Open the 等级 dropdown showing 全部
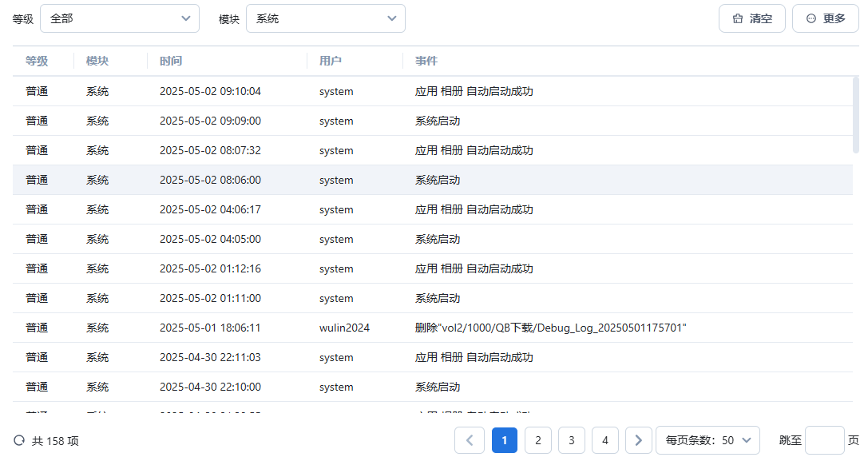This screenshot has width=868, height=461. (x=120, y=18)
